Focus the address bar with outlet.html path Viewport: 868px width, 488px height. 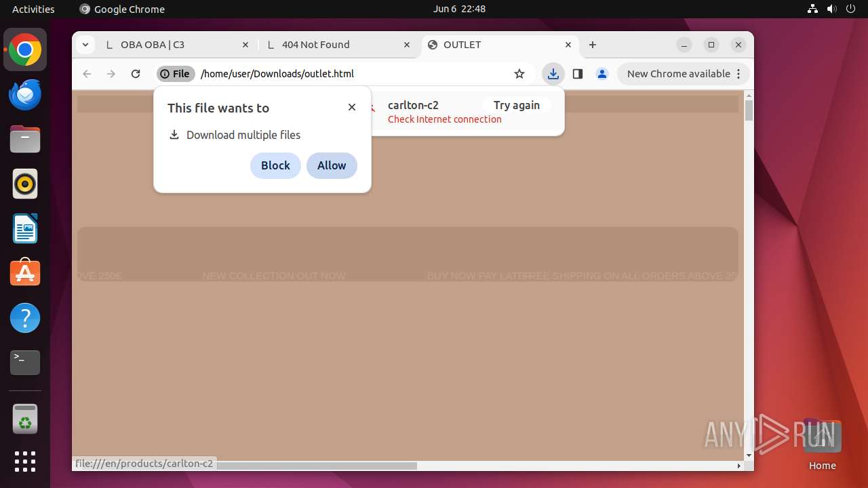tap(277, 74)
